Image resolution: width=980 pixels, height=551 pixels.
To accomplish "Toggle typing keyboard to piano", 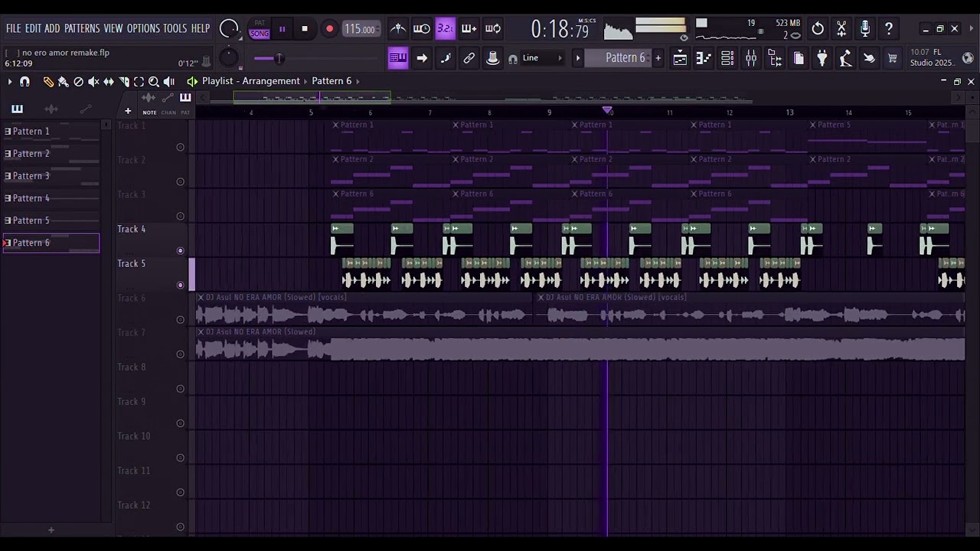I will pos(398,58).
